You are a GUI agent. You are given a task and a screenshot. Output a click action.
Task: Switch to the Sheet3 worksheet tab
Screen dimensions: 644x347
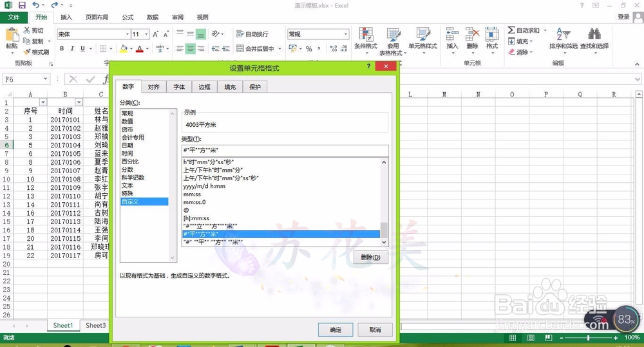[96, 325]
